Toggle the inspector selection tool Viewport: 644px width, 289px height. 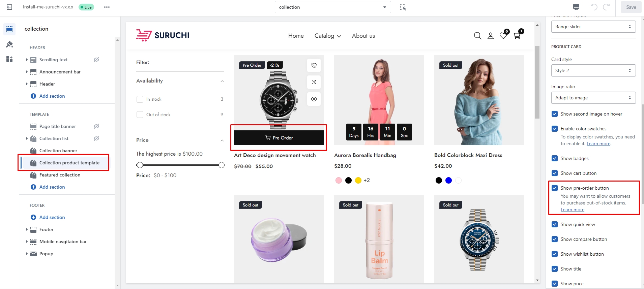point(403,7)
